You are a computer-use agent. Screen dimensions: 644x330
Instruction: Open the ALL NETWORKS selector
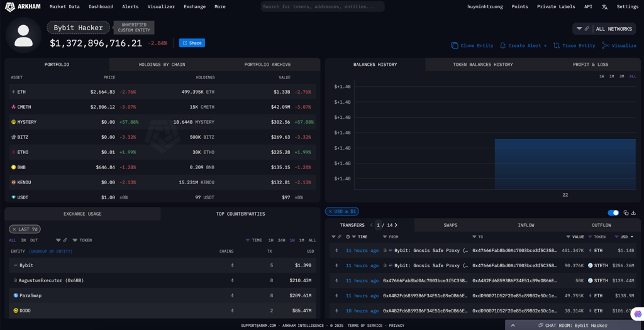(x=604, y=29)
